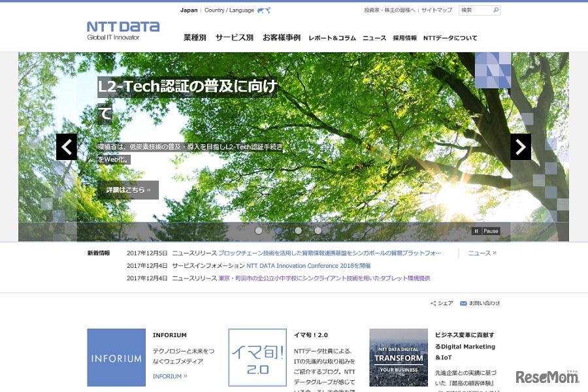This screenshot has height=392, width=588.
Task: Click the サービスインフォメーション label
Action: point(208,266)
